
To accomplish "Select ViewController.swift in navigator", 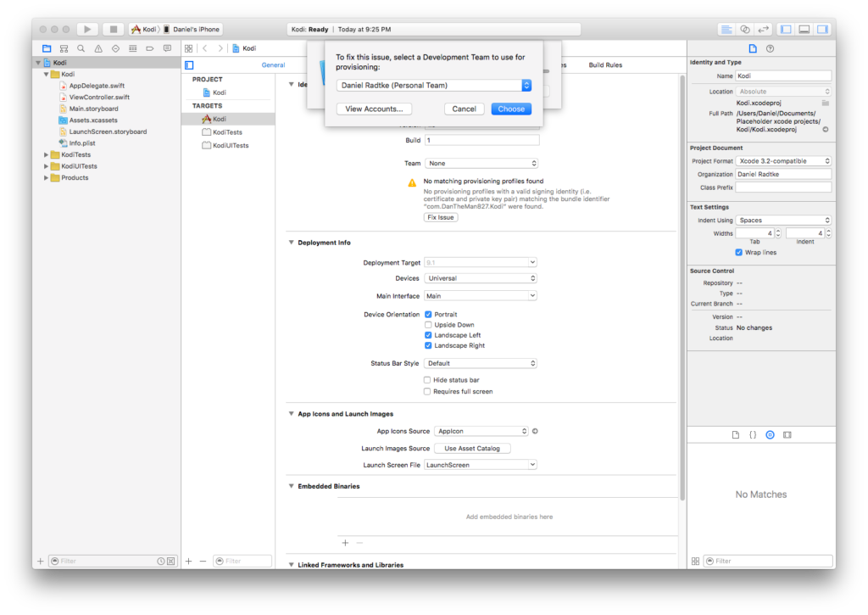I will (99, 97).
